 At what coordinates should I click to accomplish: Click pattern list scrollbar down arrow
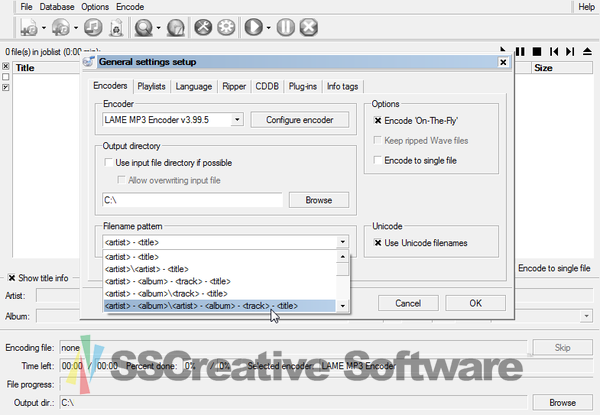tap(342, 306)
